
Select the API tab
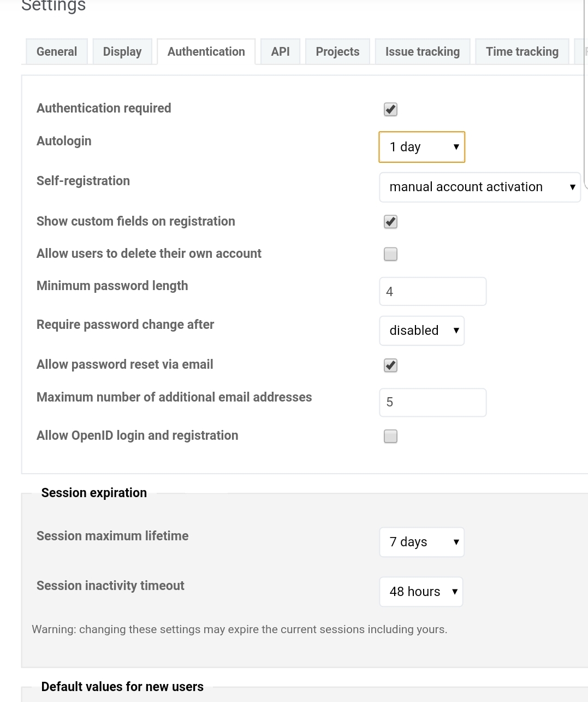click(x=281, y=52)
